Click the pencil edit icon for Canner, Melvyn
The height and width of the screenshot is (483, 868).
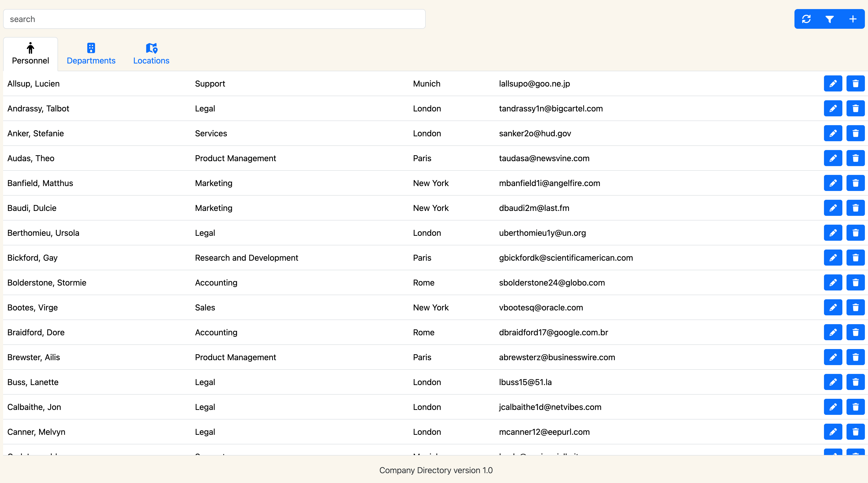coord(833,432)
